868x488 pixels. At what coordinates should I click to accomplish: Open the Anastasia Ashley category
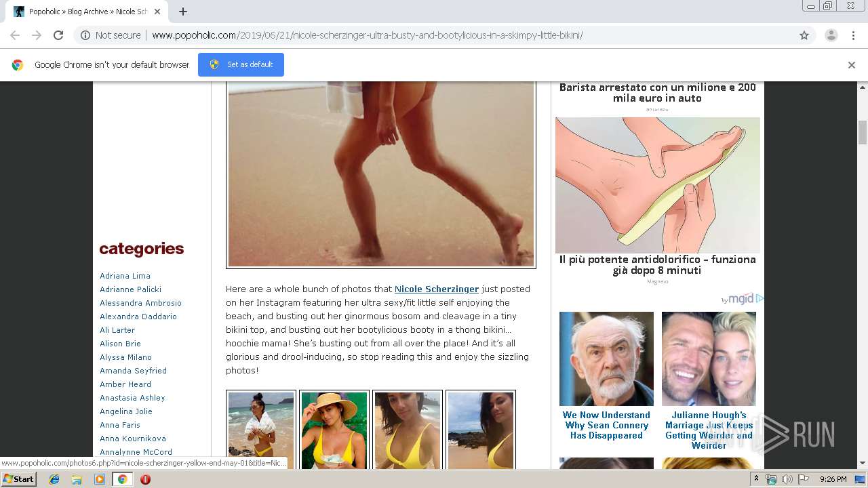pos(133,398)
